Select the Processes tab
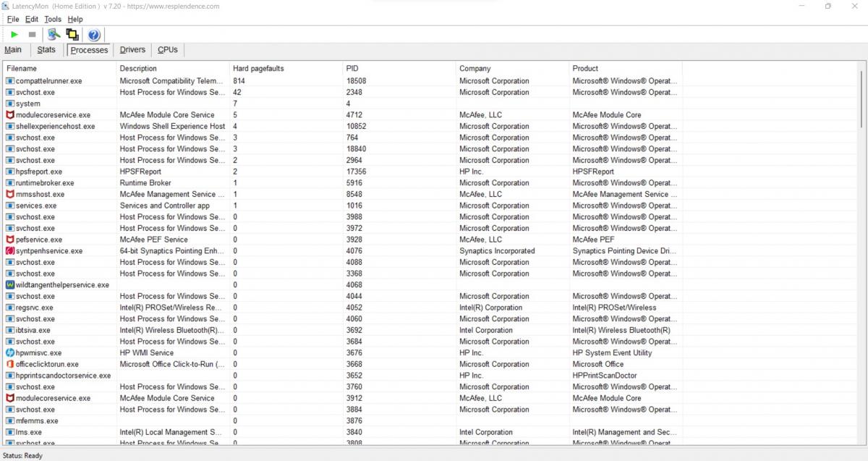The height and width of the screenshot is (461, 868). [90, 50]
